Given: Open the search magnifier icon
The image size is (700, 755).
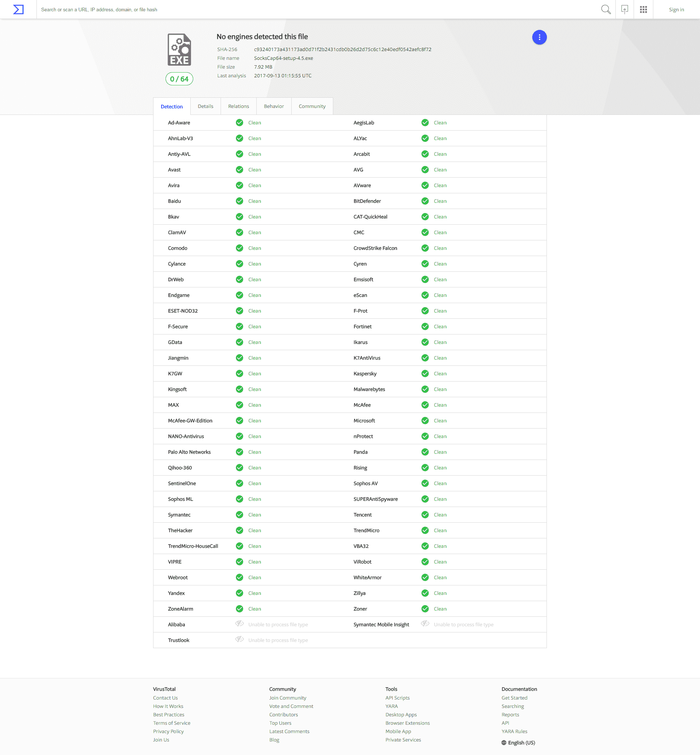Looking at the screenshot, I should (606, 9).
